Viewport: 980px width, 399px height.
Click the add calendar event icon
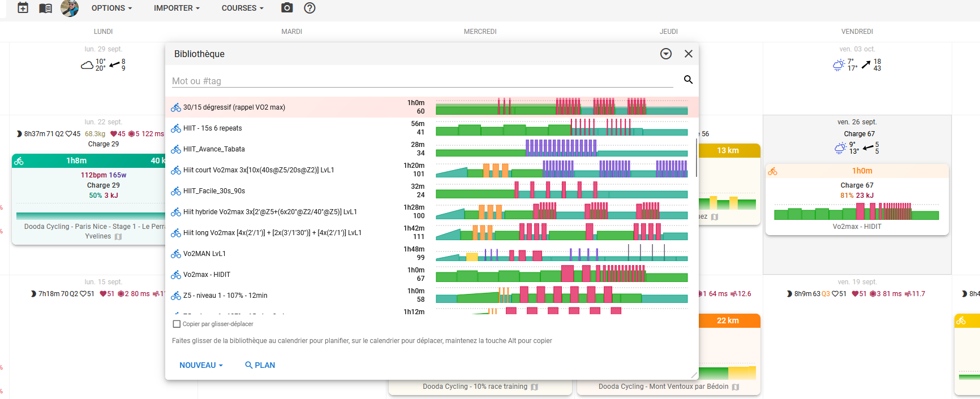23,8
